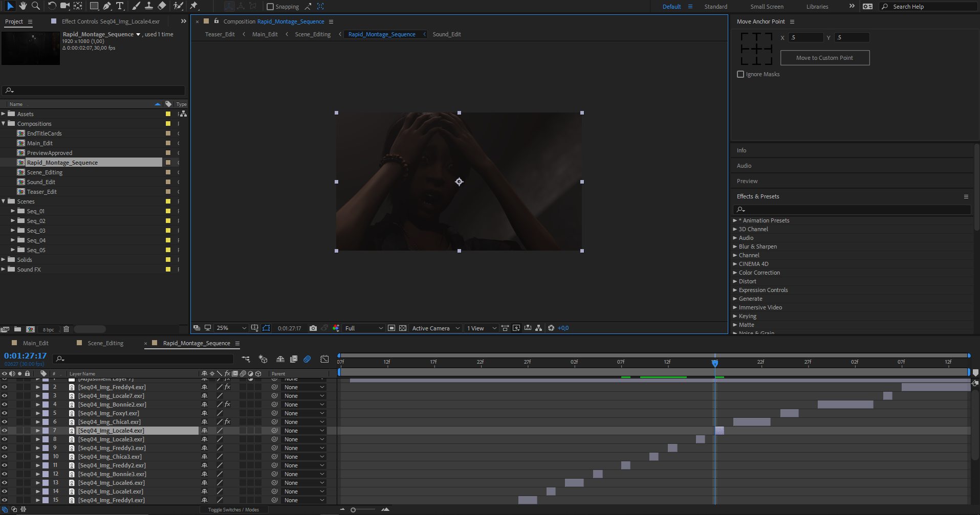This screenshot has height=515, width=980.
Task: Take a snapshot with the camera icon
Action: click(313, 328)
